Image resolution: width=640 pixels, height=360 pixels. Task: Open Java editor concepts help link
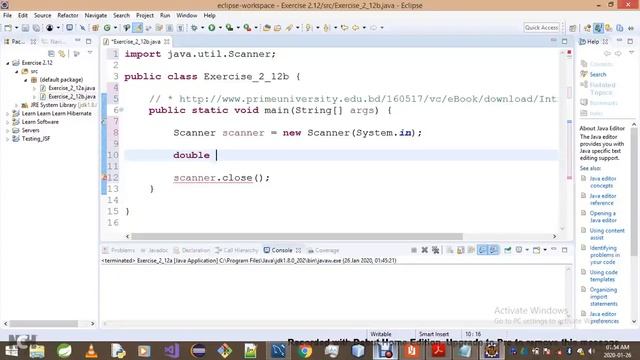602,182
